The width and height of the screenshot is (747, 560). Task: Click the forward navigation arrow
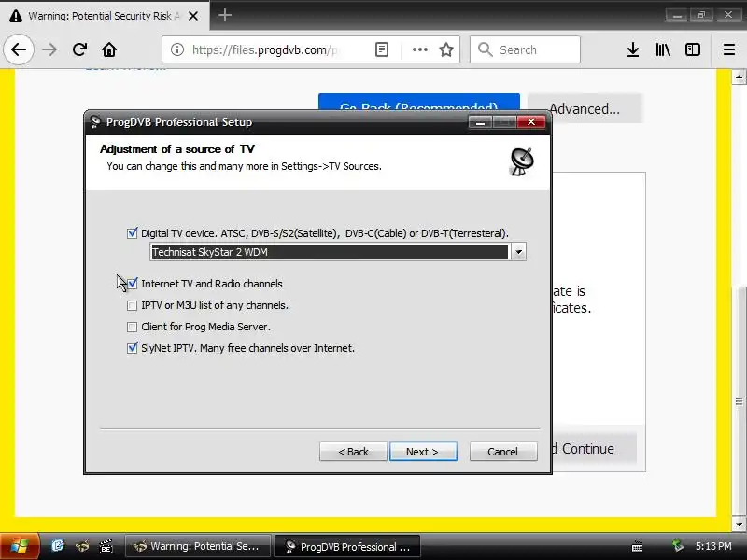(49, 49)
